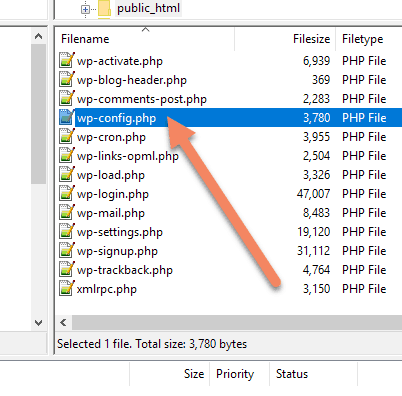Select the wp-activate.php file name

click(x=120, y=61)
